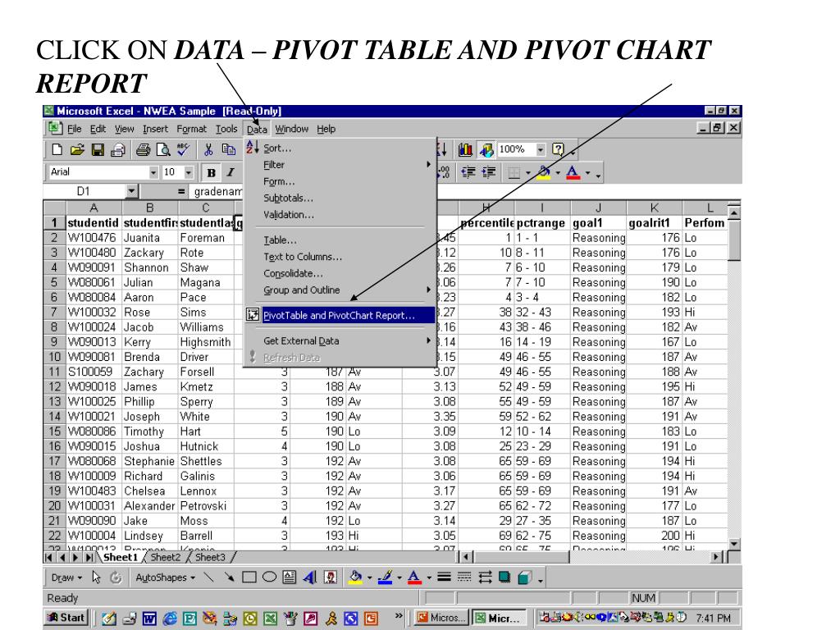Image resolution: width=840 pixels, height=630 pixels.
Task: Click the Borders icon
Action: coord(514,172)
